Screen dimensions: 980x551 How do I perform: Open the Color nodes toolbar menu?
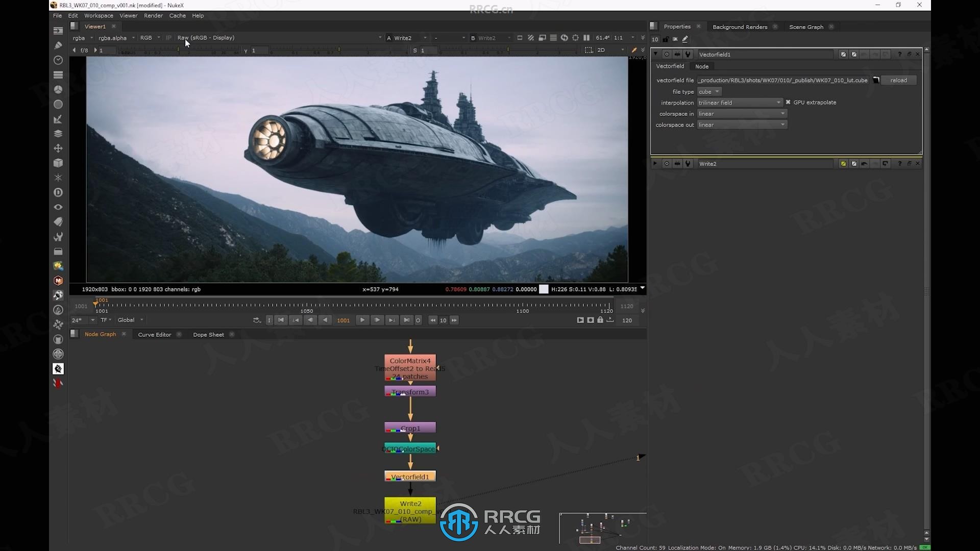[x=58, y=89]
